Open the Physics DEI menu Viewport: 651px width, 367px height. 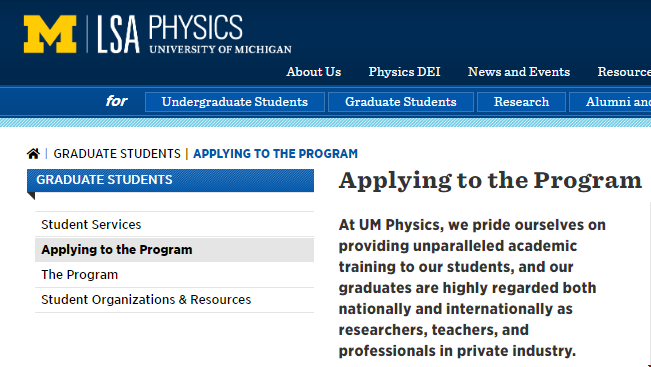[404, 72]
